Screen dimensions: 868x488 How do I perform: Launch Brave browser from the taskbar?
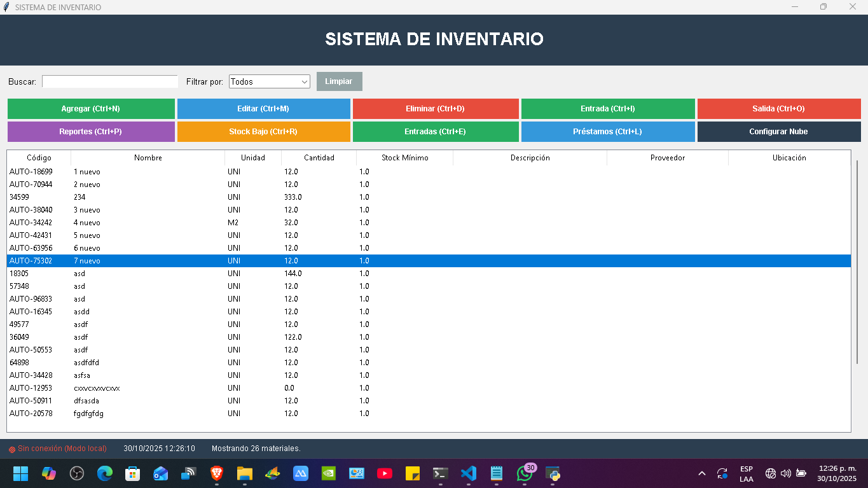coord(217,473)
